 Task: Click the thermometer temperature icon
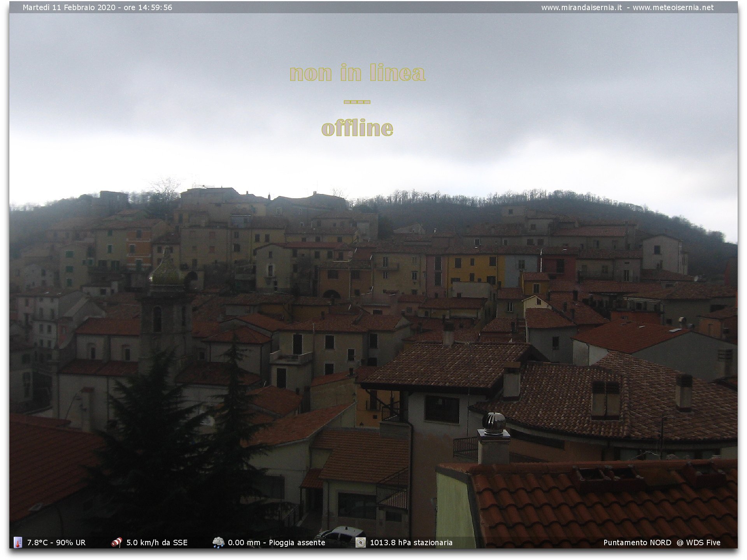click(18, 542)
